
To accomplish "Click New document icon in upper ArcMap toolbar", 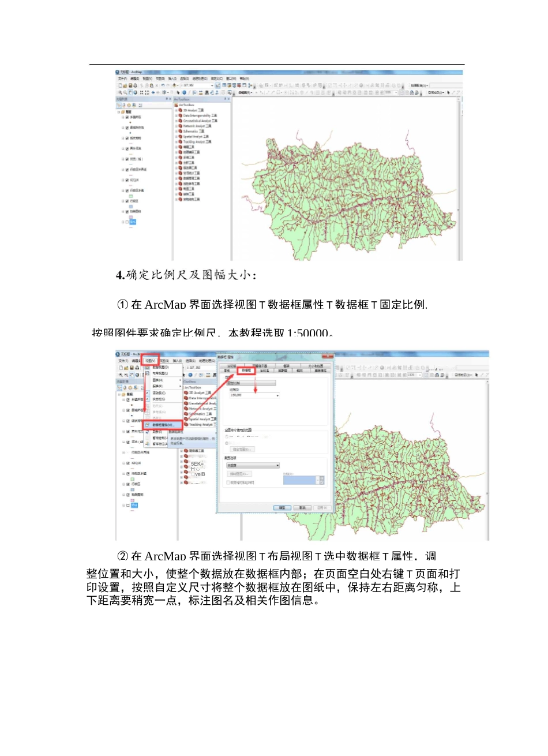I will [x=120, y=85].
